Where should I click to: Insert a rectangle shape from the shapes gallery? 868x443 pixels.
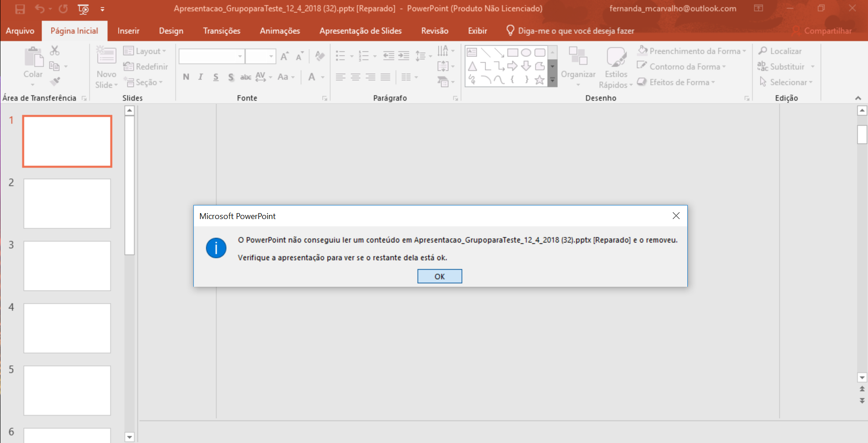[512, 52]
